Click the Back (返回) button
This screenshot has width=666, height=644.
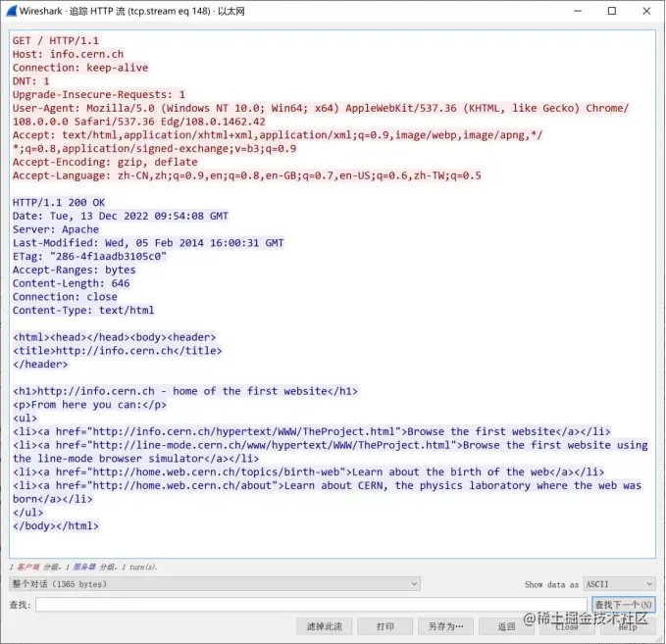pos(506,626)
